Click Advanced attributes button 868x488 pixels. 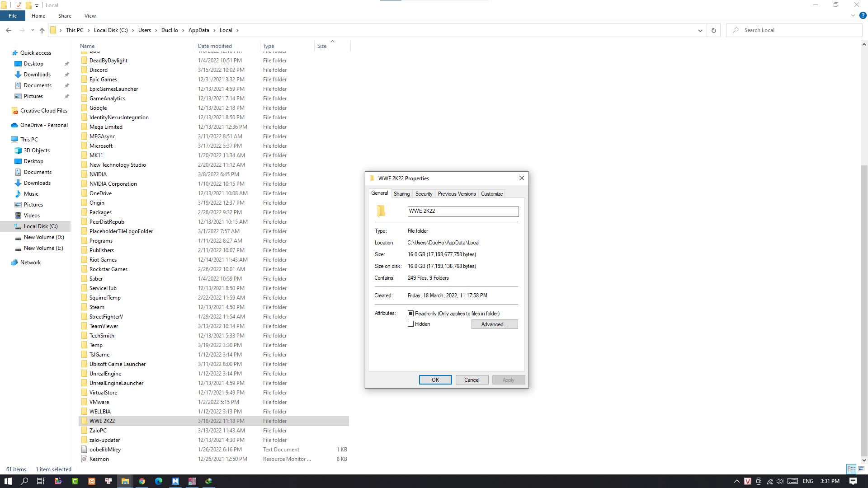pos(495,324)
